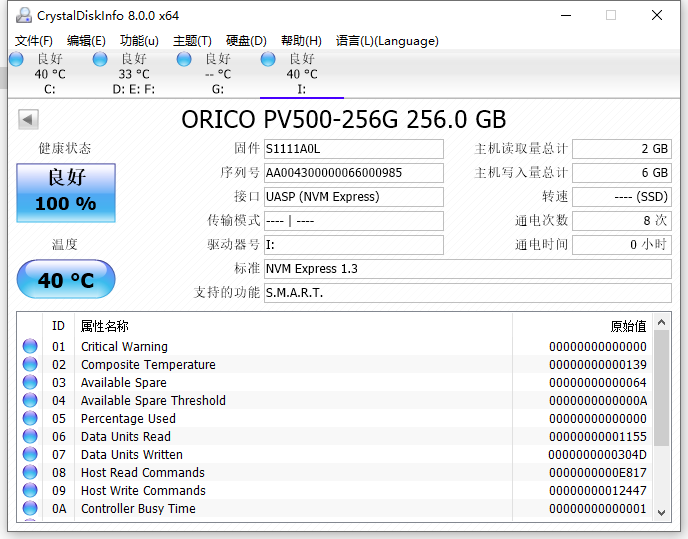This screenshot has width=688, height=539.
Task: Click status orb for Controller Busy Time row
Action: [30, 508]
